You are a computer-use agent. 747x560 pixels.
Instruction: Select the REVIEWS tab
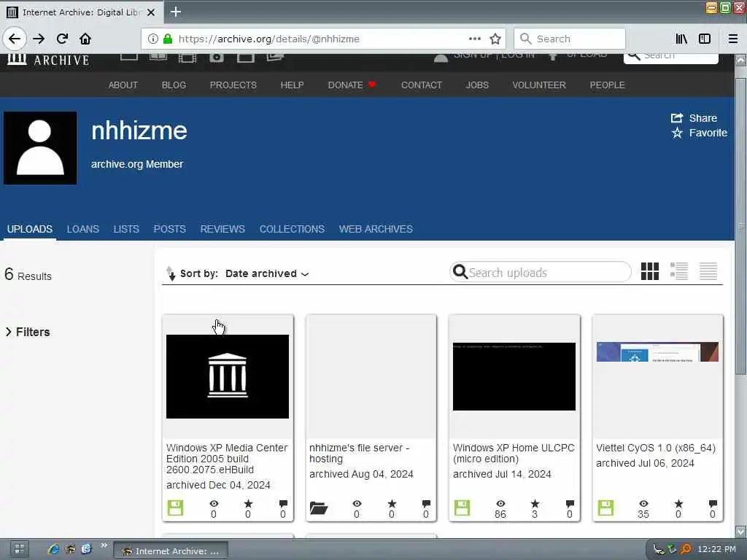pos(222,229)
